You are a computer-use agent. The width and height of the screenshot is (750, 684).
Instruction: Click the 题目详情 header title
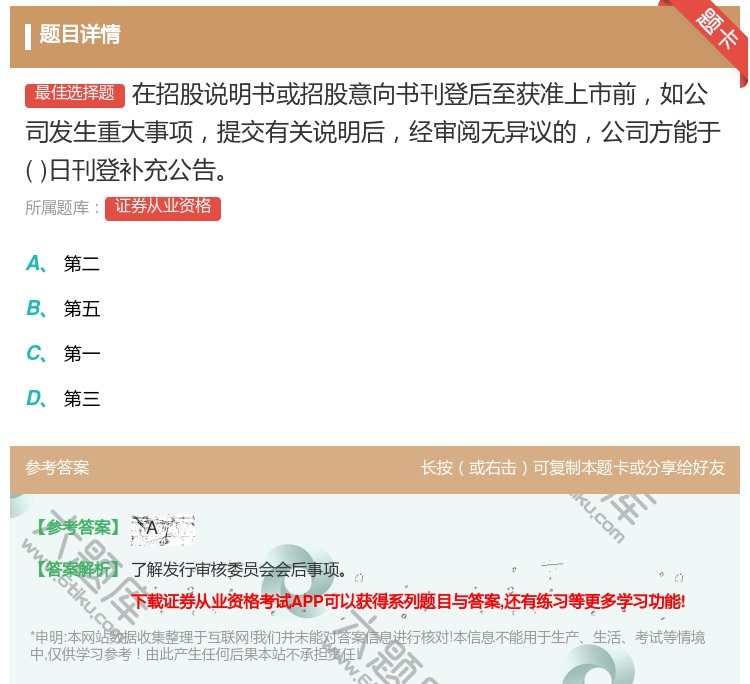tap(80, 34)
